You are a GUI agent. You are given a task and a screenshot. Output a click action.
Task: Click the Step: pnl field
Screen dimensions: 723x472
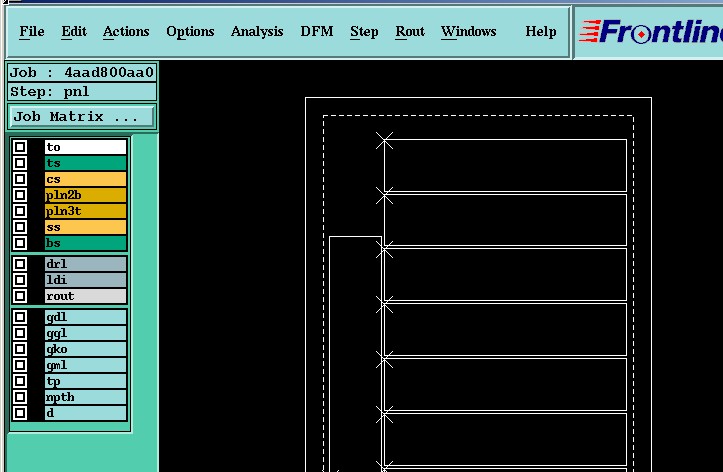(x=82, y=92)
